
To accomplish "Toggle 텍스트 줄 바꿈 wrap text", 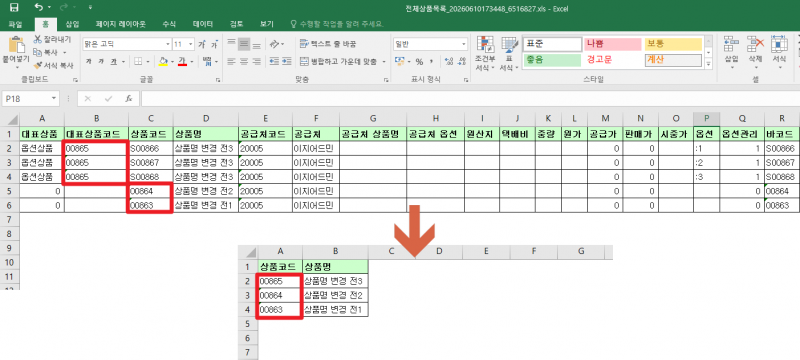I will [x=328, y=44].
